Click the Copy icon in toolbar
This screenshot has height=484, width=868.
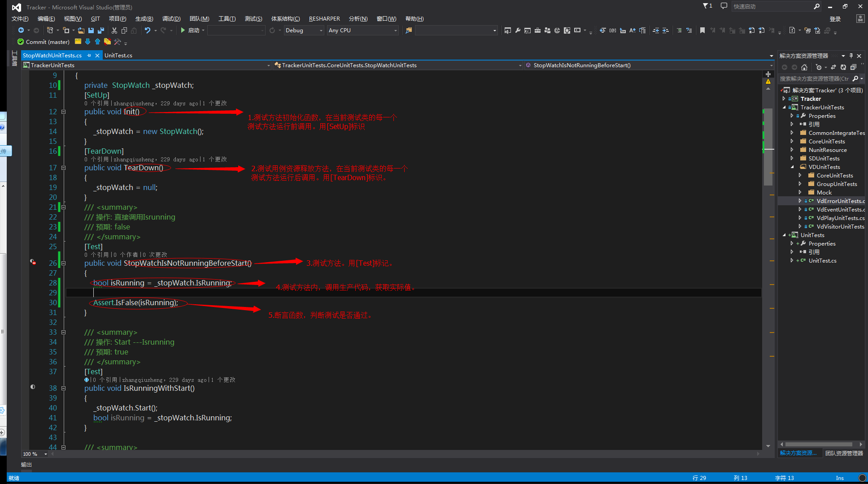tap(124, 30)
